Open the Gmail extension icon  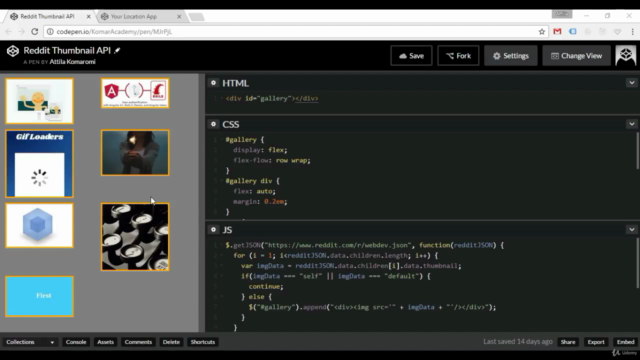(557, 31)
